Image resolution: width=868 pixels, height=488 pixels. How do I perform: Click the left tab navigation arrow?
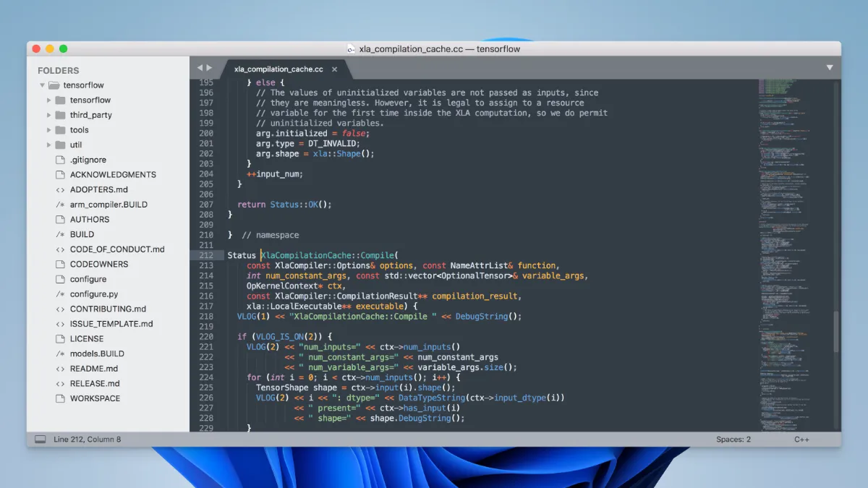[200, 68]
